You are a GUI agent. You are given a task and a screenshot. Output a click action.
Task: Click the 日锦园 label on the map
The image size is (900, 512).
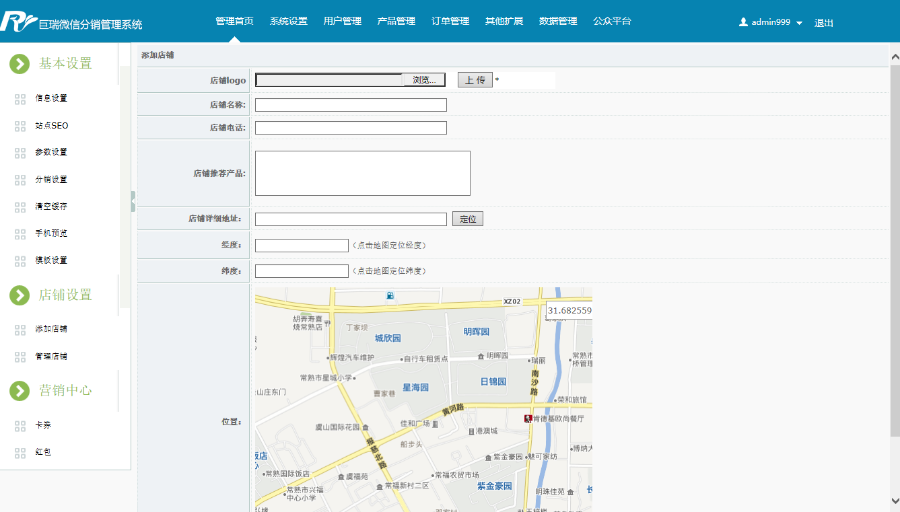pos(493,381)
